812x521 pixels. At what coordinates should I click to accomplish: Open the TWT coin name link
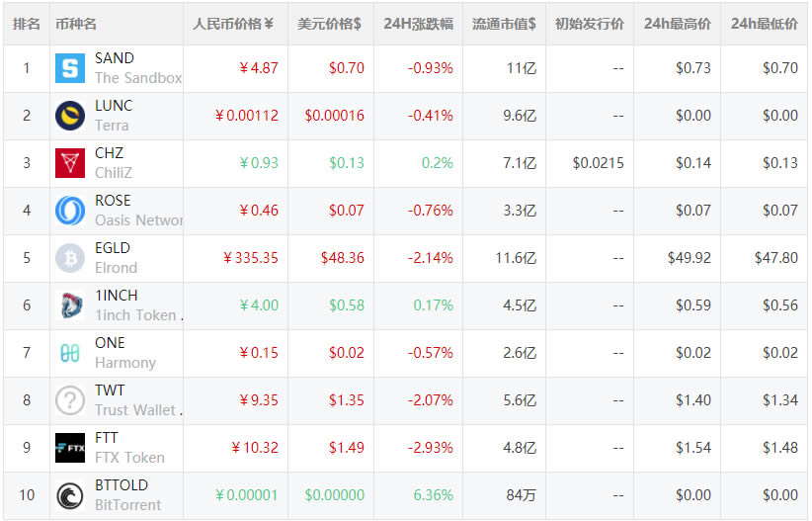point(110,391)
